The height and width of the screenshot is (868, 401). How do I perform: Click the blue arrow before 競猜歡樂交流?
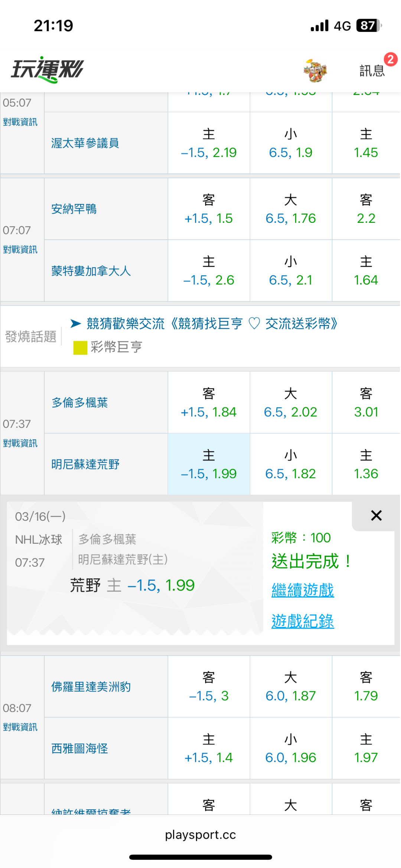(76, 324)
